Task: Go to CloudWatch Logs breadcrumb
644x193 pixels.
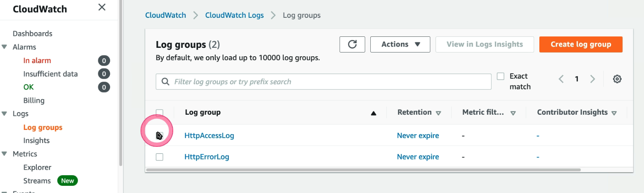Action: click(234, 15)
